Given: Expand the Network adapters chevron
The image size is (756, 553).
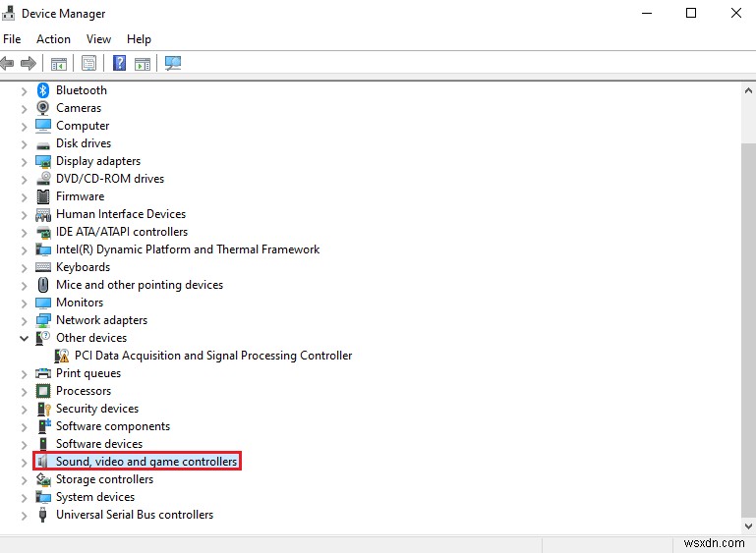Looking at the screenshot, I should coord(24,321).
